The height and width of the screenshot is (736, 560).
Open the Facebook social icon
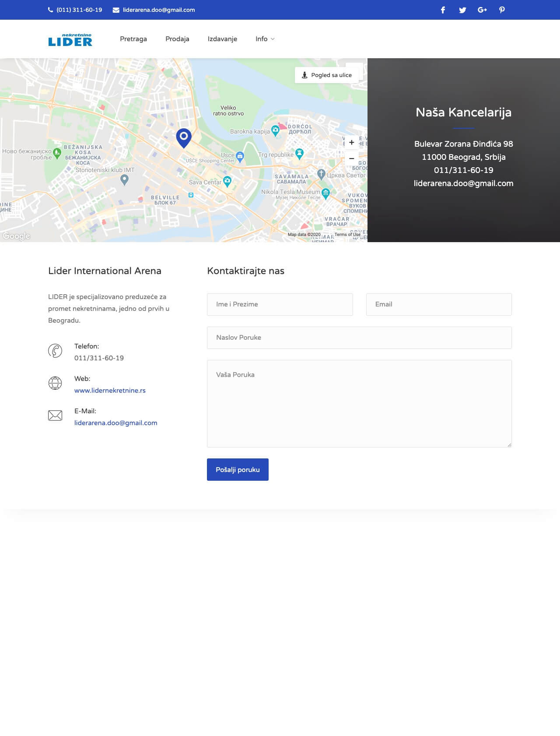click(443, 10)
